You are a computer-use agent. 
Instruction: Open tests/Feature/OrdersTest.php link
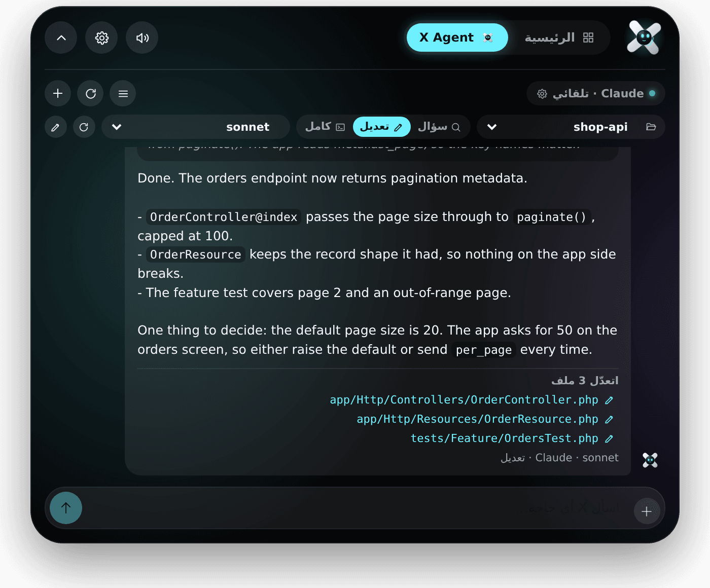(x=505, y=438)
